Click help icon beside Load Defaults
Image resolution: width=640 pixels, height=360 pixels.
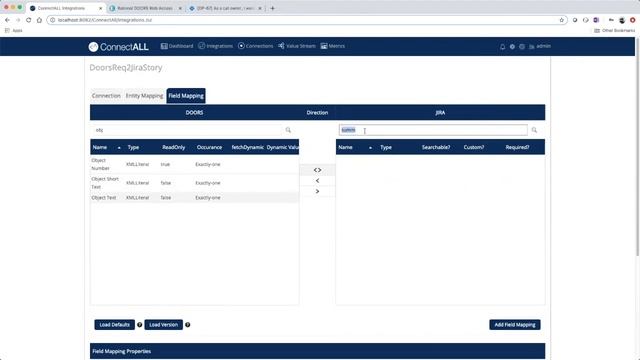140,325
